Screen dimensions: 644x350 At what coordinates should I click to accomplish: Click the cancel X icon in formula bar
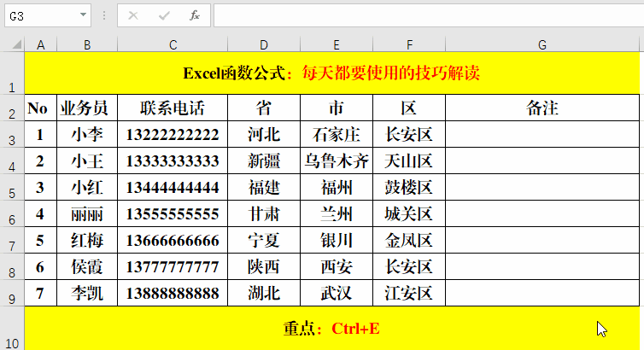tap(133, 15)
